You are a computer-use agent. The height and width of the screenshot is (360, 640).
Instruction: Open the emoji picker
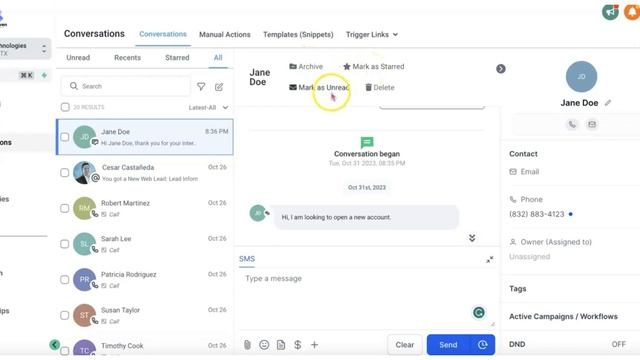tap(264, 345)
